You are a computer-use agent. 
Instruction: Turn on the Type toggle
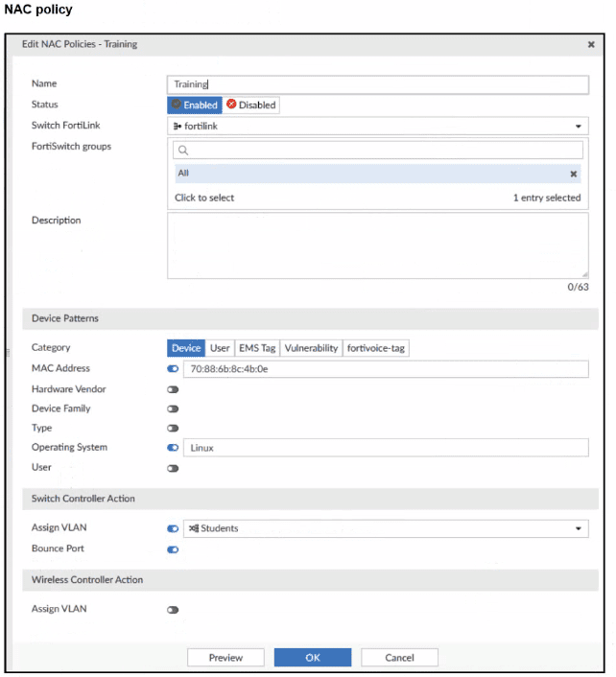point(173,429)
